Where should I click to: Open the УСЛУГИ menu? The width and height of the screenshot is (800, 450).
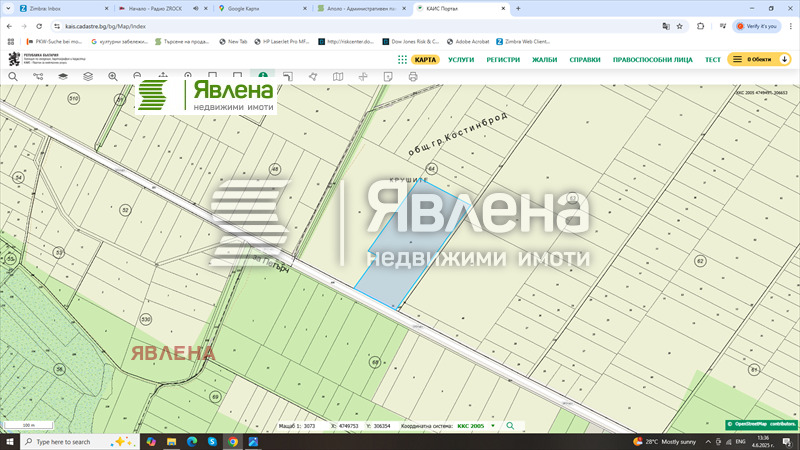pos(461,60)
